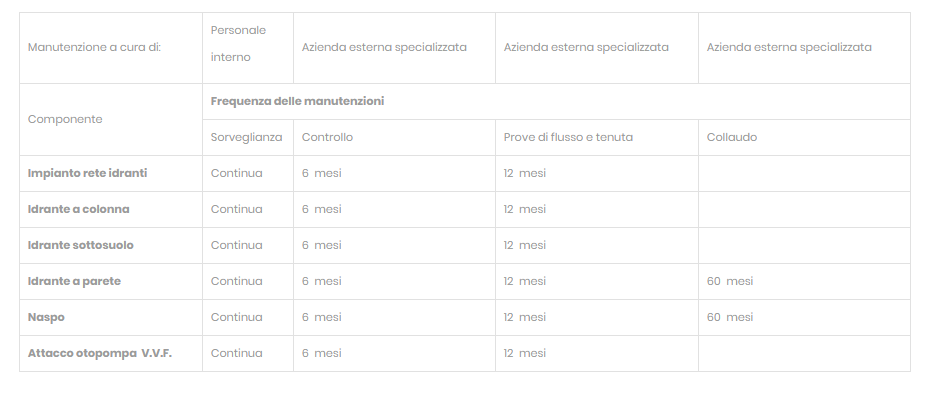
Task: Click the 'Idrante a colonna' row label
Action: click(79, 209)
